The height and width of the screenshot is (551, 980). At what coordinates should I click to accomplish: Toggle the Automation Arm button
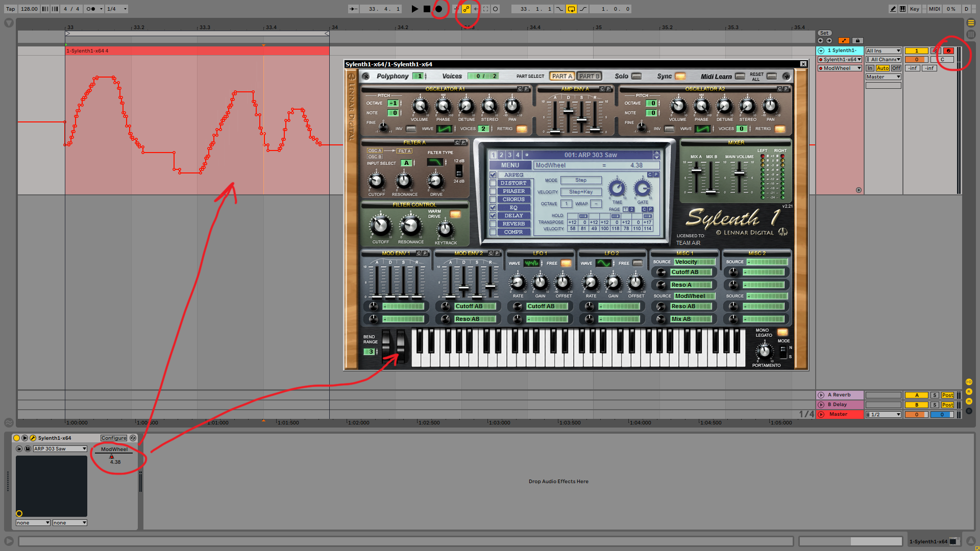coord(466,9)
